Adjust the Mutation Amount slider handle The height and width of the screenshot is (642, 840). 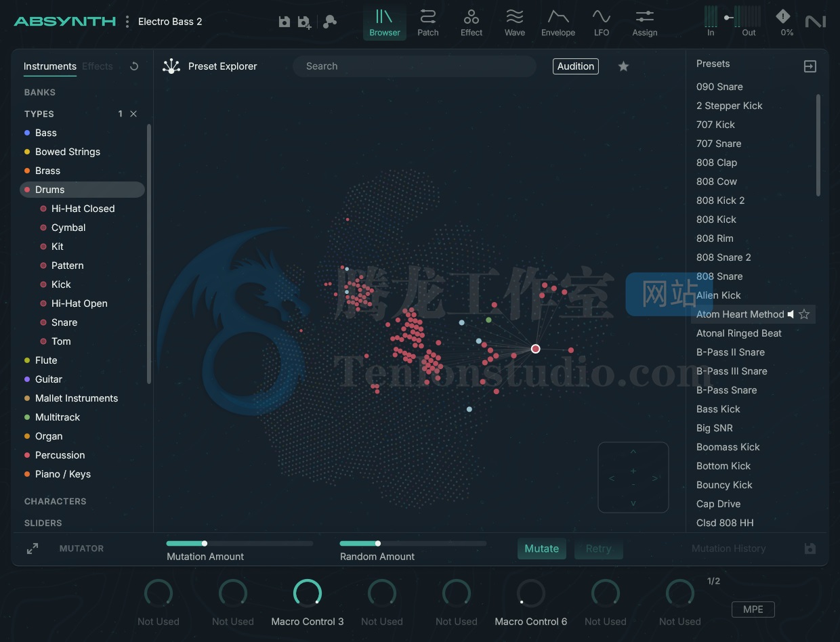tap(205, 543)
